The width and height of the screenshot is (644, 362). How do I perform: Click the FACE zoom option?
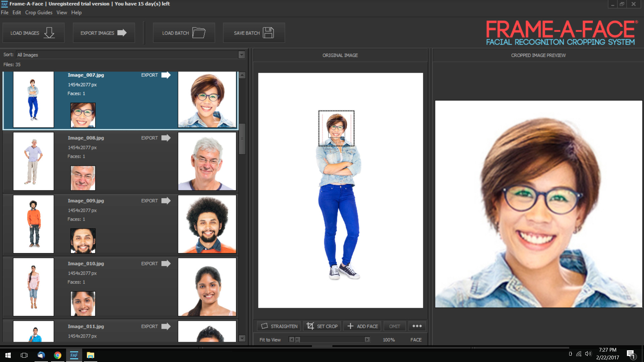(x=416, y=340)
